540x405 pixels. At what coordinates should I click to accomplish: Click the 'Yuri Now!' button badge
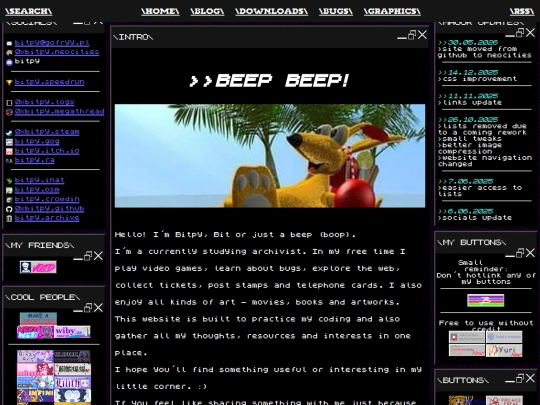pyautogui.click(x=504, y=351)
